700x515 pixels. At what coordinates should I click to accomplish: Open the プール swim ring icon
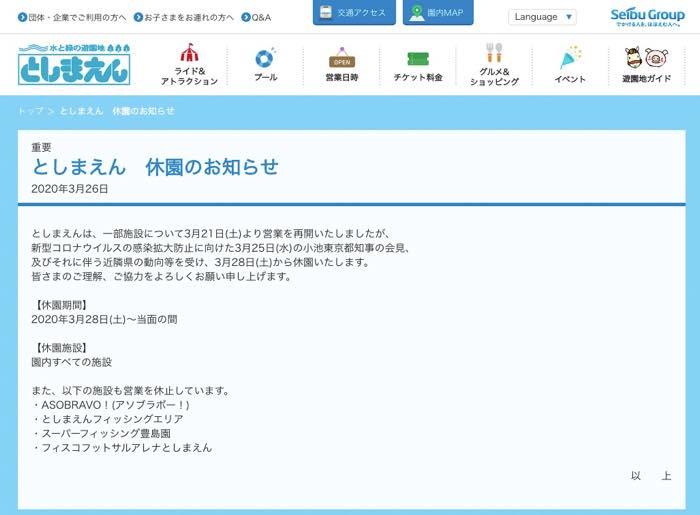pyautogui.click(x=266, y=58)
